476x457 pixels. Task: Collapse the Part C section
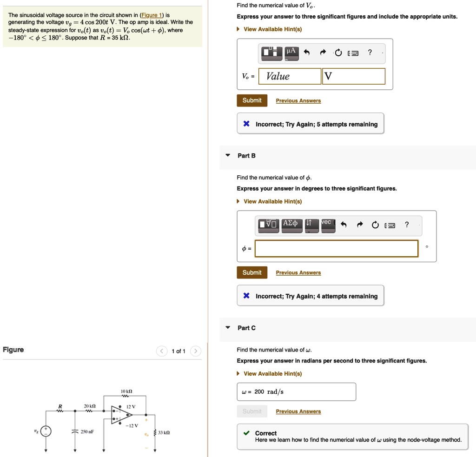[227, 327]
